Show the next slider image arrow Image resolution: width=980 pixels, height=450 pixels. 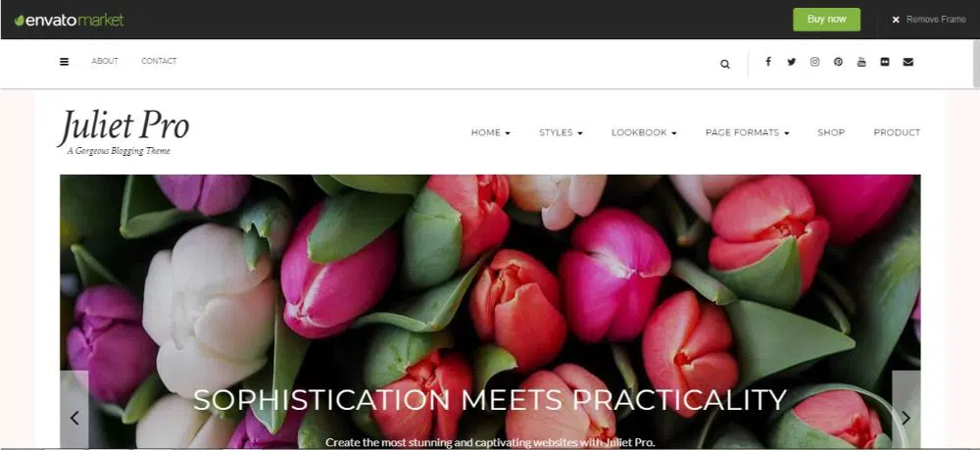(906, 418)
